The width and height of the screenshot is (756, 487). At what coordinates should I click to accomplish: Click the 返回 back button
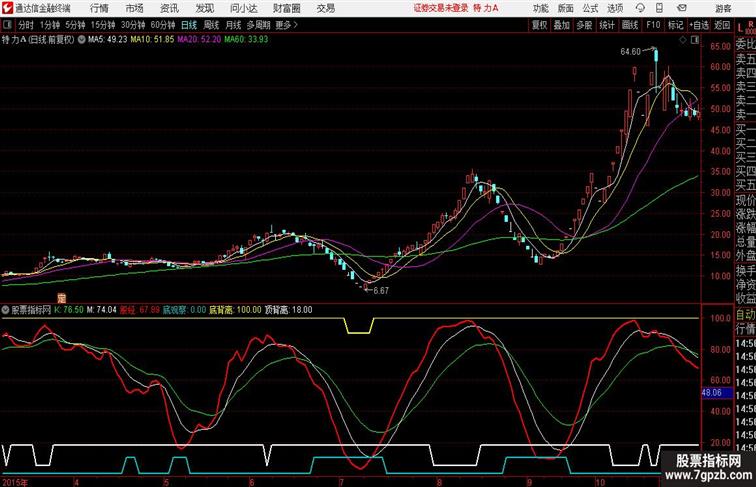point(722,25)
